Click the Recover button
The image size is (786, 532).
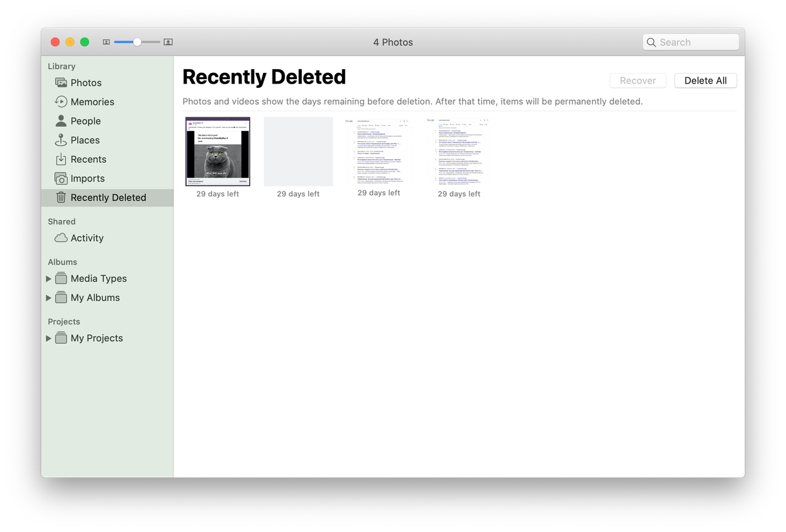[x=638, y=80]
